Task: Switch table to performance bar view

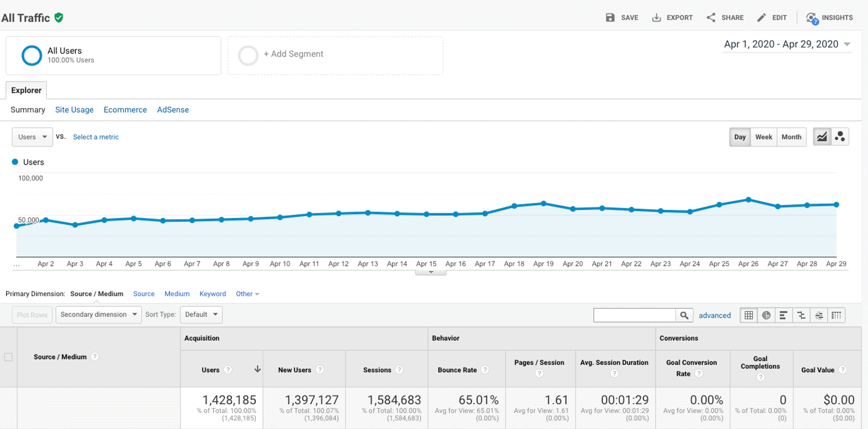Action: click(784, 315)
